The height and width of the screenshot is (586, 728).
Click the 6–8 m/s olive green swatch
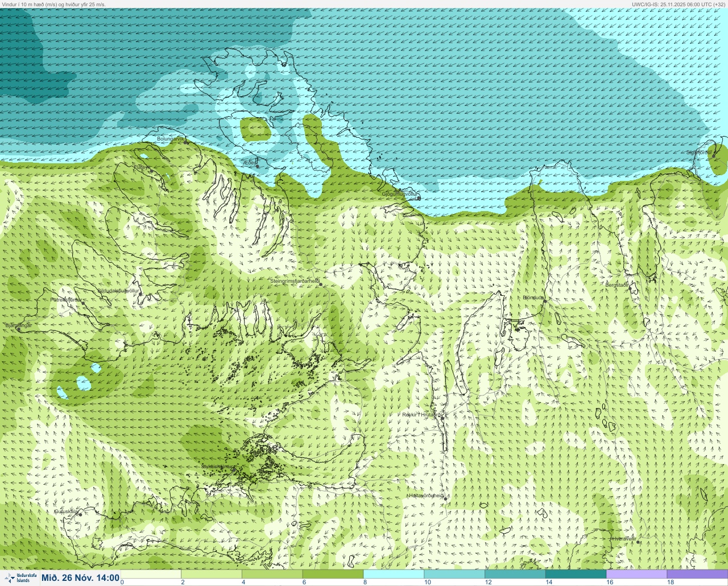click(333, 574)
